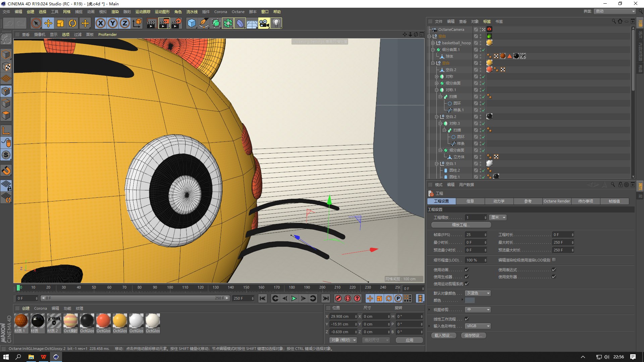The width and height of the screenshot is (644, 362).
Task: Toggle Use Generators checkbox
Action: (467, 277)
